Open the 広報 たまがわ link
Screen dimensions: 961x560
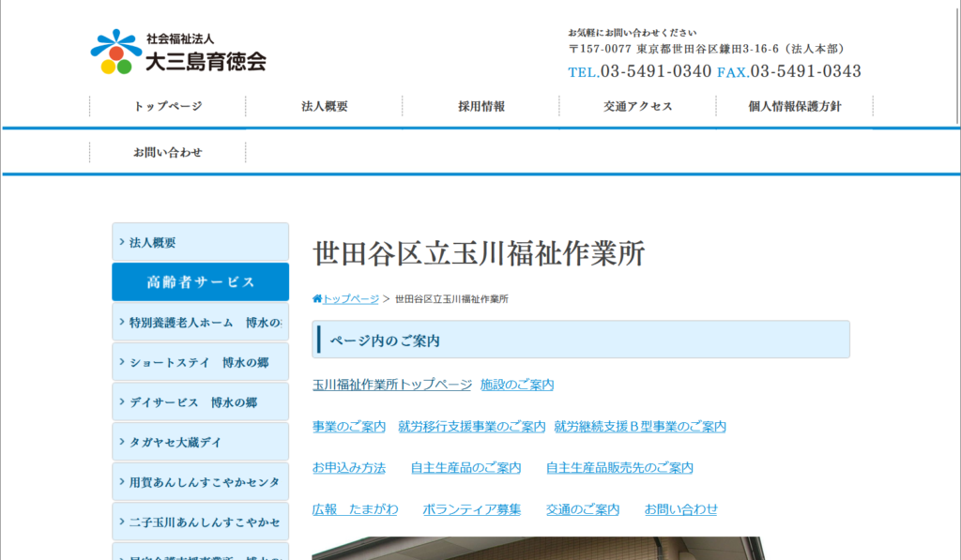pyautogui.click(x=355, y=509)
